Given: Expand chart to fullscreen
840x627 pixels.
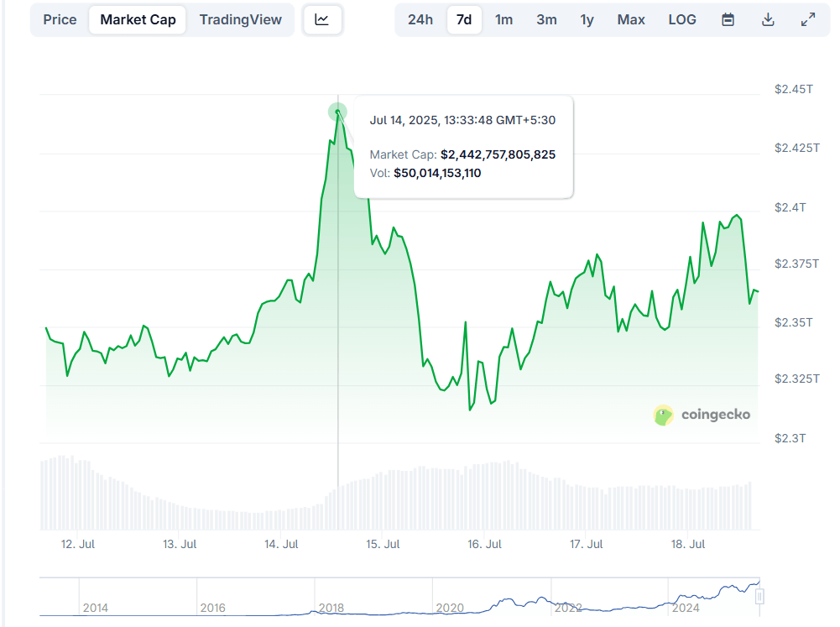Looking at the screenshot, I should pyautogui.click(x=808, y=19).
